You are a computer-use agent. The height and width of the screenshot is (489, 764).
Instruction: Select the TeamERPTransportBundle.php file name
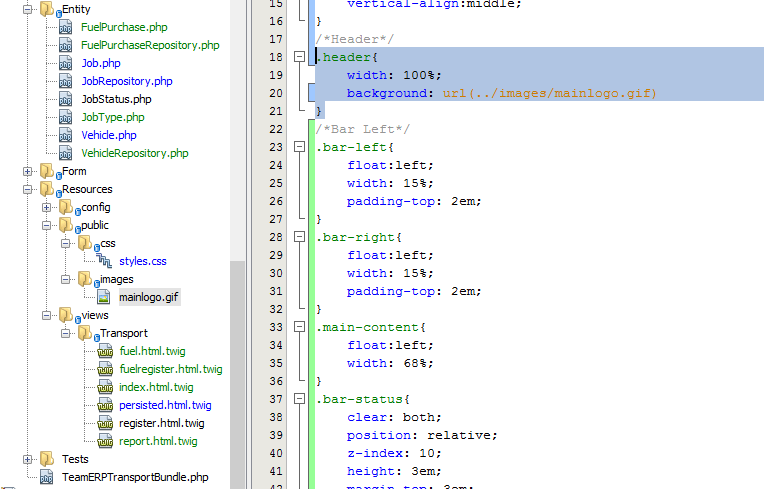pos(135,477)
